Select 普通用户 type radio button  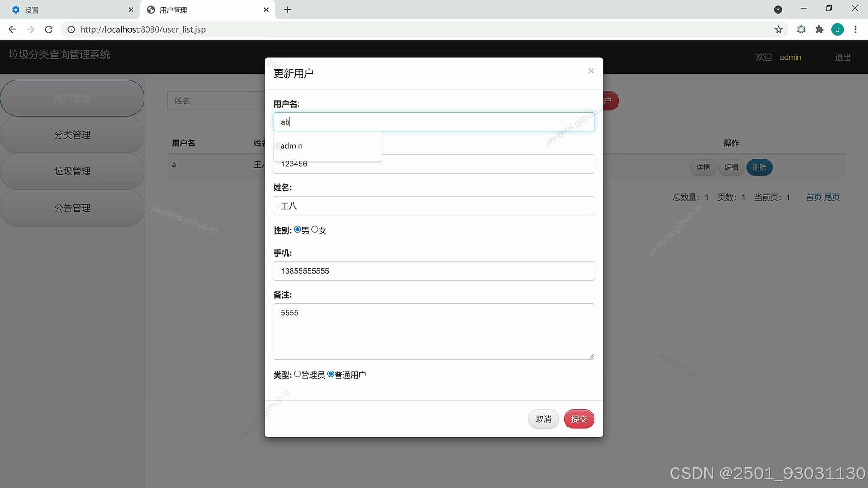coord(331,374)
